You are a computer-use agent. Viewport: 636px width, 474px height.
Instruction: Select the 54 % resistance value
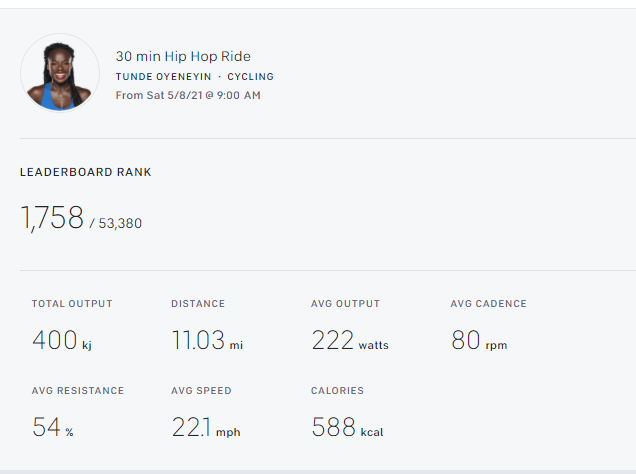52,428
